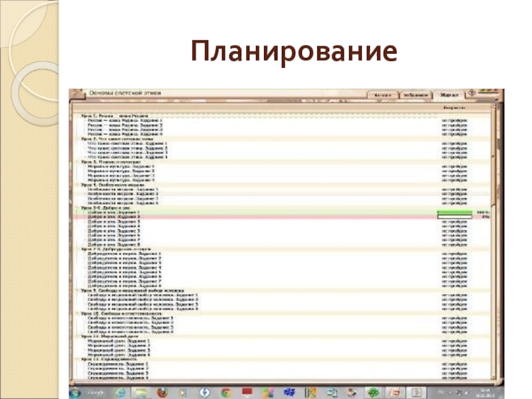Open Россия — наша Родина. Задание 4

tap(125, 134)
